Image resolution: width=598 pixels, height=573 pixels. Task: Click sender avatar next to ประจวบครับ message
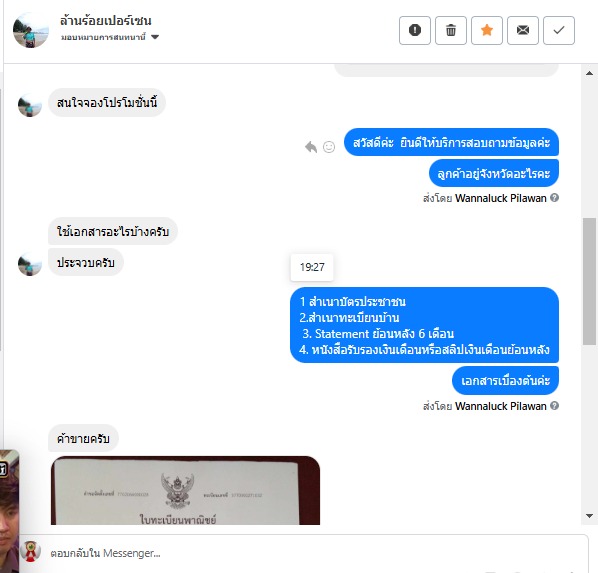tap(30, 264)
